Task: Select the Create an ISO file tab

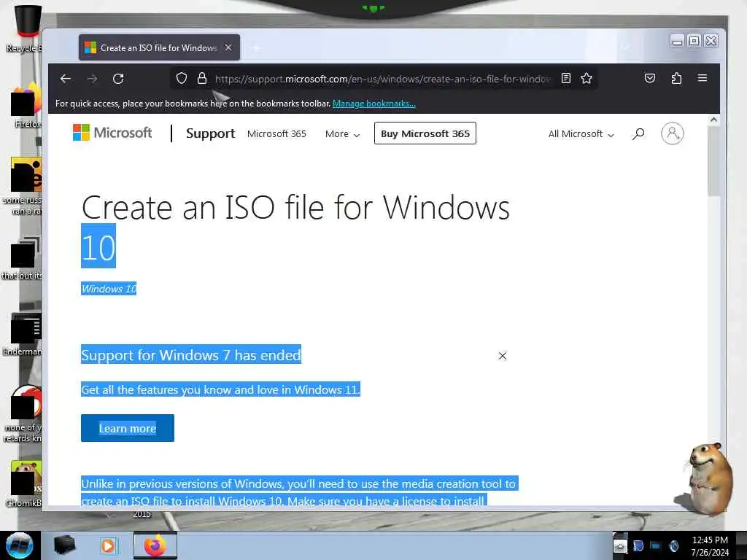Action: pos(159,47)
